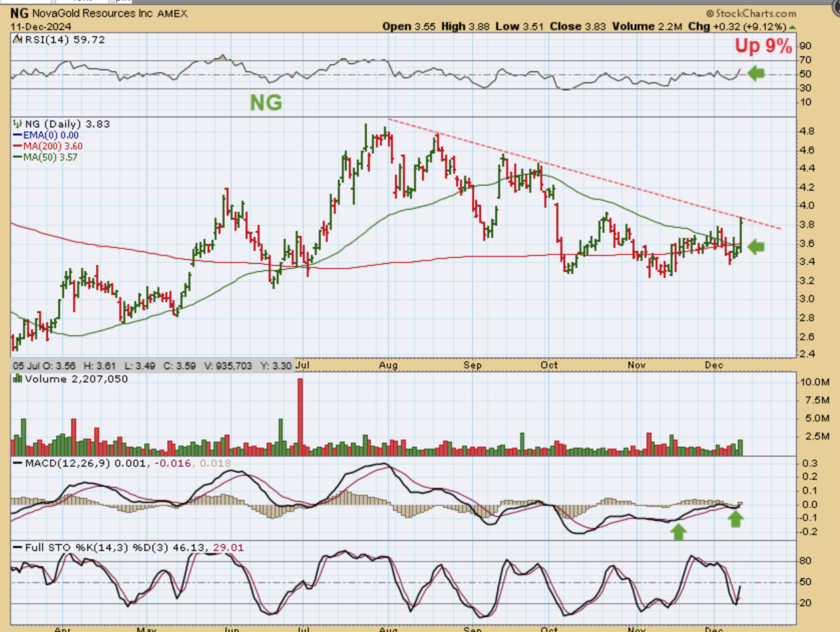The width and height of the screenshot is (840, 632).
Task: Click the 4.8 price axis label
Action: [x=807, y=131]
